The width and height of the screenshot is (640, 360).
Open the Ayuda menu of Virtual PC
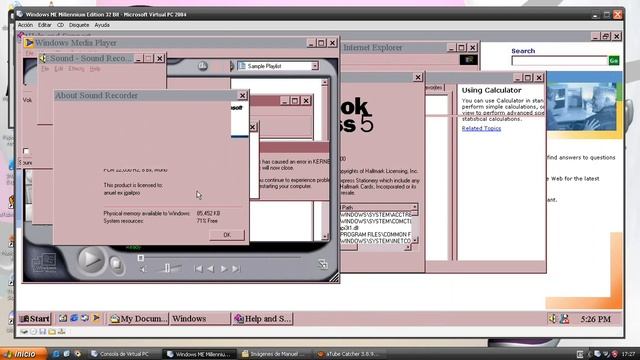click(102, 25)
